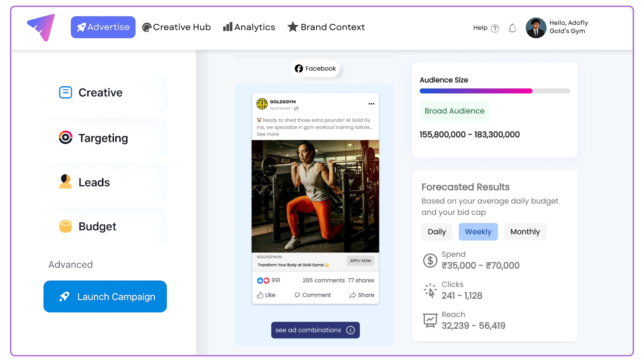Click the Audience Size progress bar
The width and height of the screenshot is (644, 362).
point(494,91)
